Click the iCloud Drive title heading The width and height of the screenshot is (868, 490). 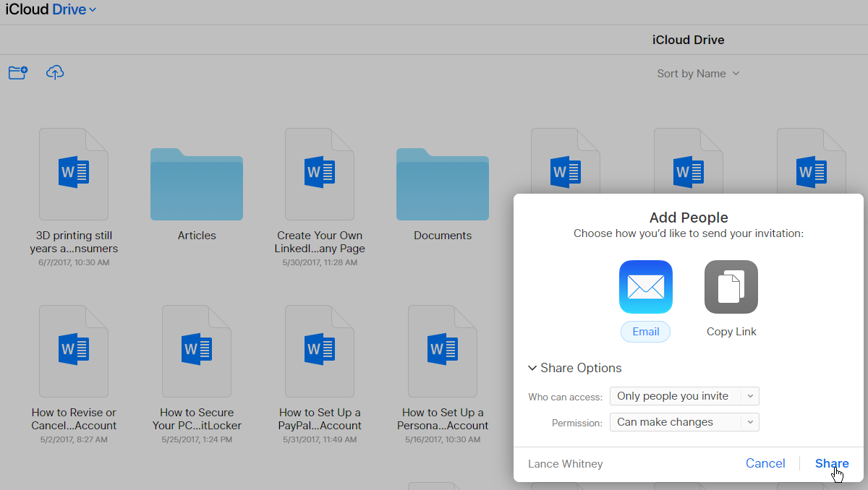[688, 40]
